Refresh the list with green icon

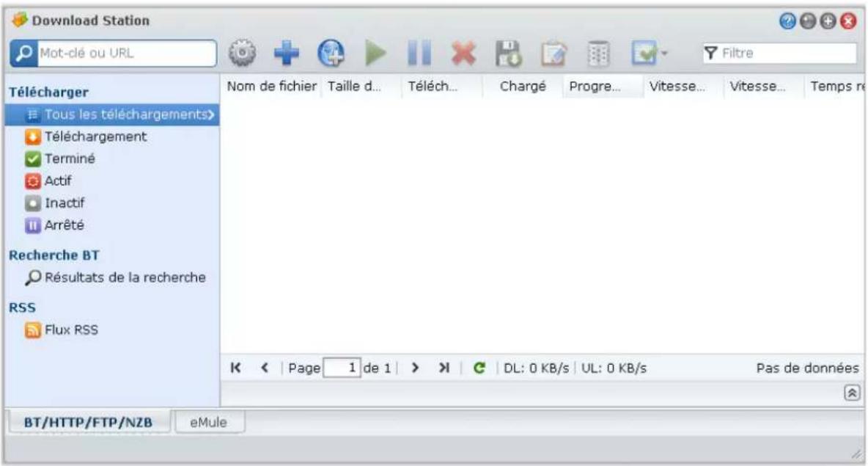tap(479, 368)
